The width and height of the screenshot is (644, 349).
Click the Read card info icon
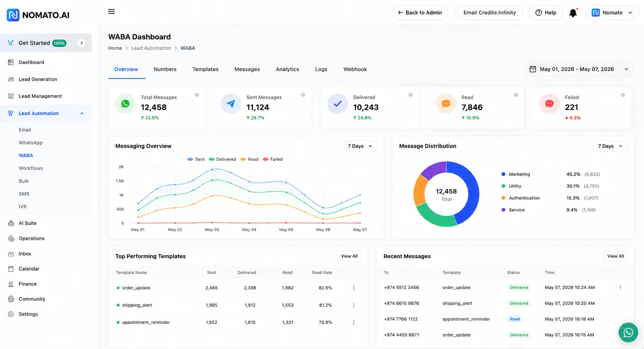click(x=516, y=95)
